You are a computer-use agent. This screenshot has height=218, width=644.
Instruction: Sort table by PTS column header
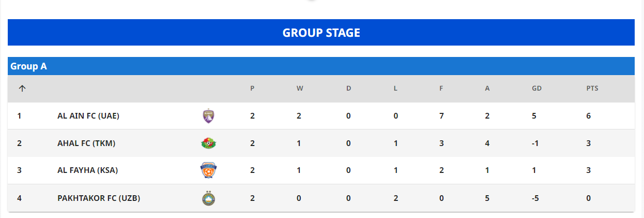click(592, 89)
